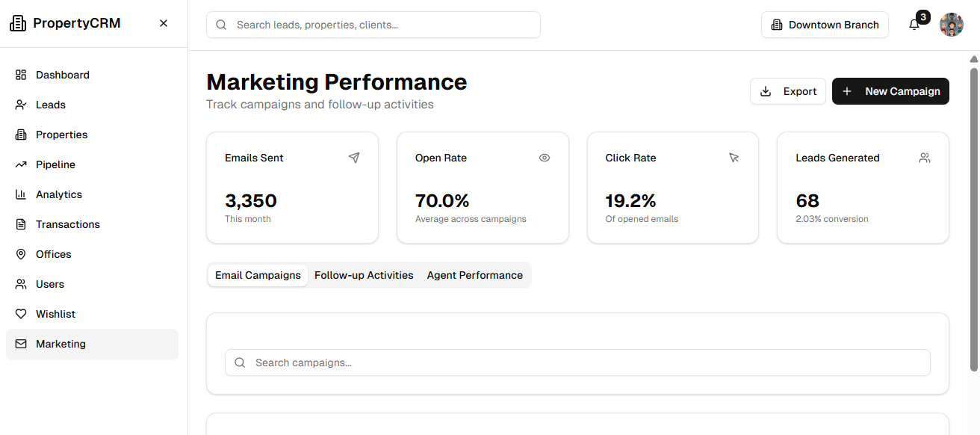980x435 pixels.
Task: Close the sidebar with the X icon
Action: (164, 23)
